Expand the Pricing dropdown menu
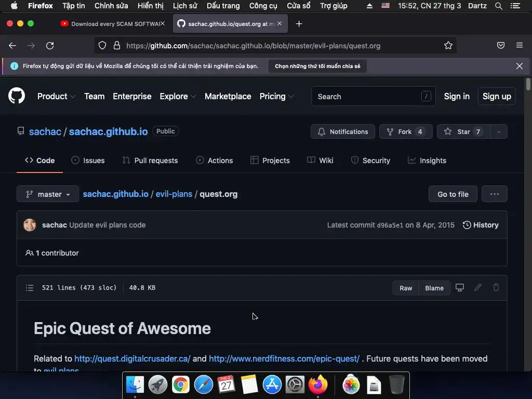532x399 pixels. click(276, 96)
